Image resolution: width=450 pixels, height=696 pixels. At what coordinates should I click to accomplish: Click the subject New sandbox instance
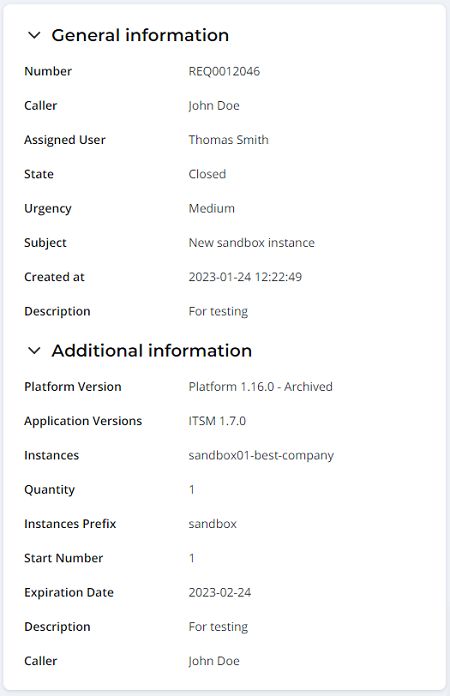(252, 243)
